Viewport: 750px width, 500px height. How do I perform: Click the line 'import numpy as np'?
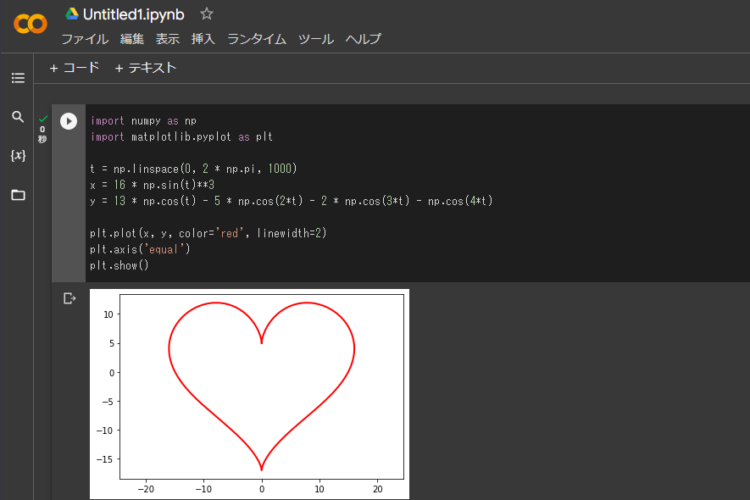point(143,121)
